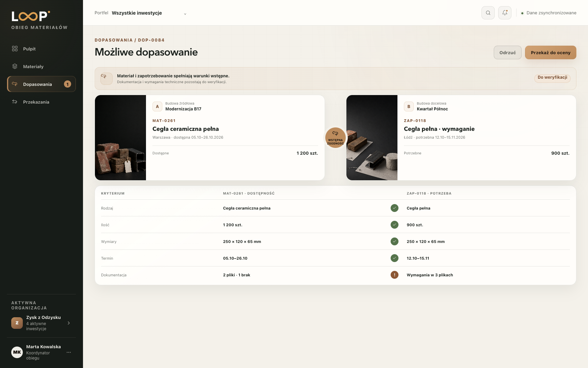
Task: Click the Pulpit dashboard grid icon
Action: pyautogui.click(x=15, y=49)
